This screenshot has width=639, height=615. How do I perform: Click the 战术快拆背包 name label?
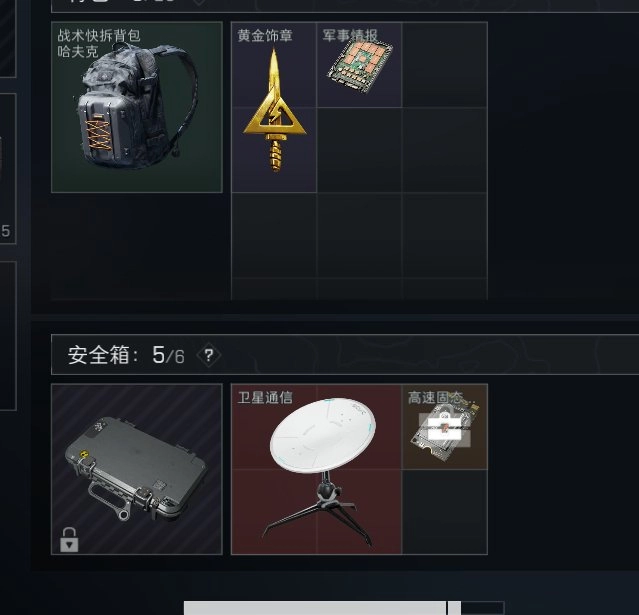click(99, 35)
